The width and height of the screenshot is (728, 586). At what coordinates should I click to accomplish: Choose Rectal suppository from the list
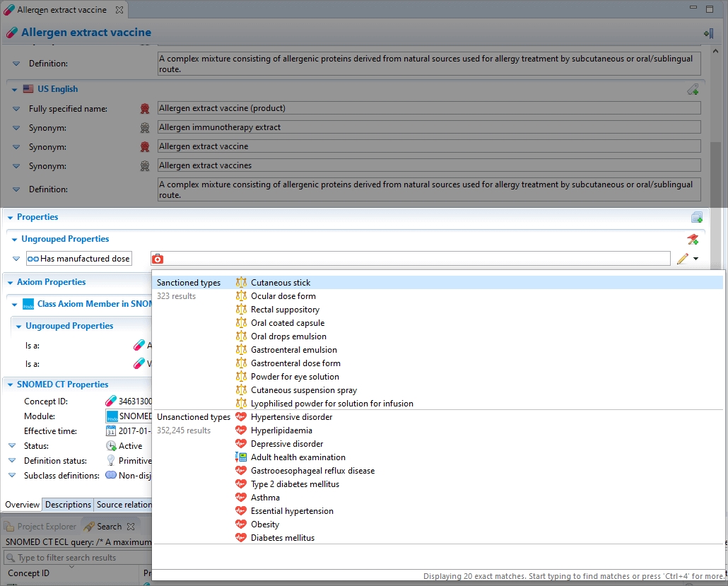285,310
